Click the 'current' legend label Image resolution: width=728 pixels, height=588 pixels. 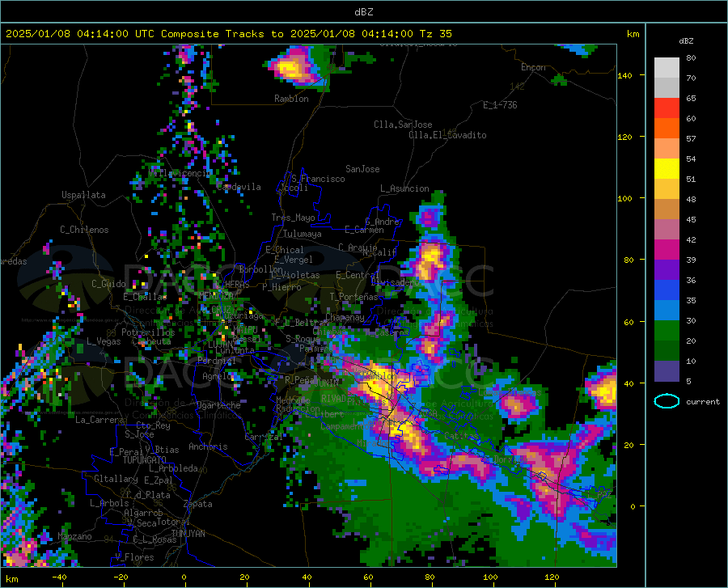(703, 401)
